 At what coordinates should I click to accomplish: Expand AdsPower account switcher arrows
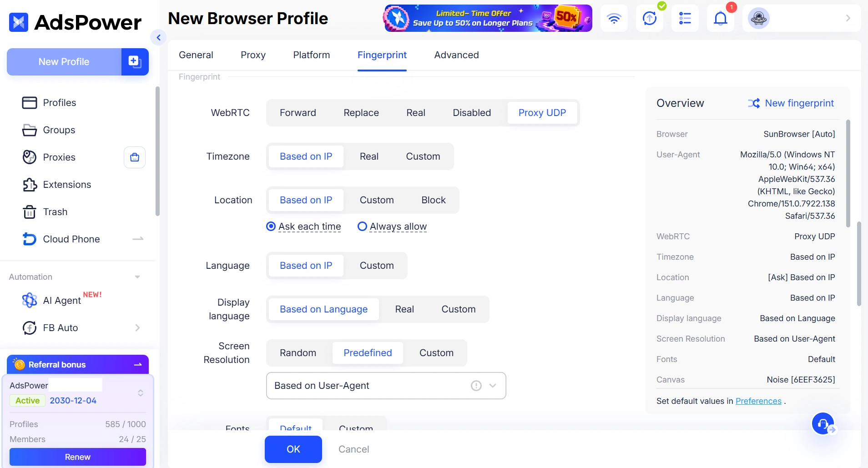tap(141, 393)
